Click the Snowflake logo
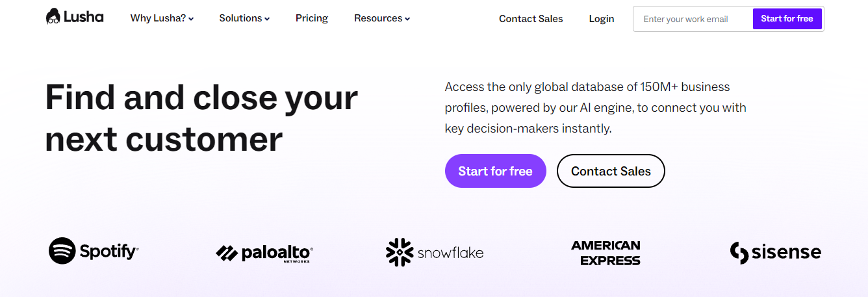868x297 pixels. pyautogui.click(x=435, y=252)
